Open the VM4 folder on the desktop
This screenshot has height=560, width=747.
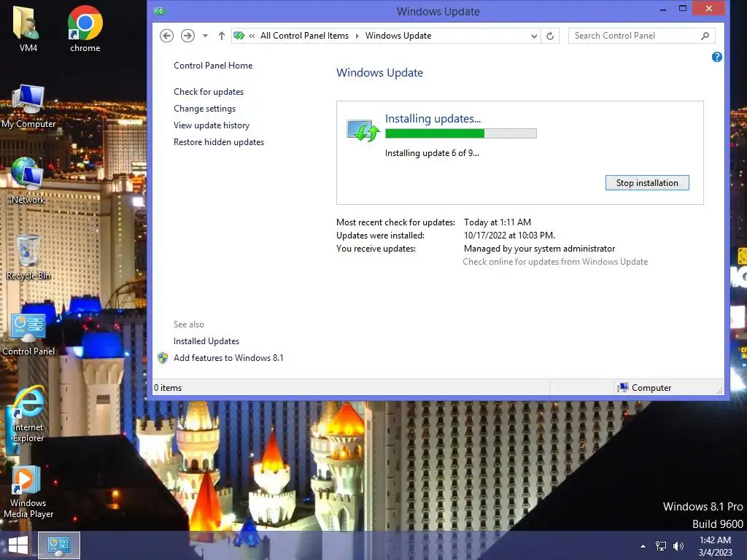[x=28, y=28]
